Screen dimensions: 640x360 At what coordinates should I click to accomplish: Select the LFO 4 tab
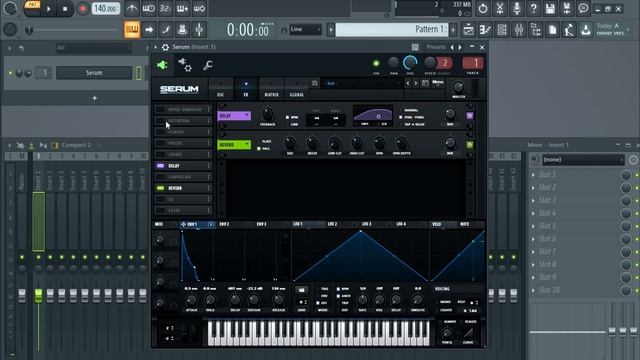tap(401, 224)
